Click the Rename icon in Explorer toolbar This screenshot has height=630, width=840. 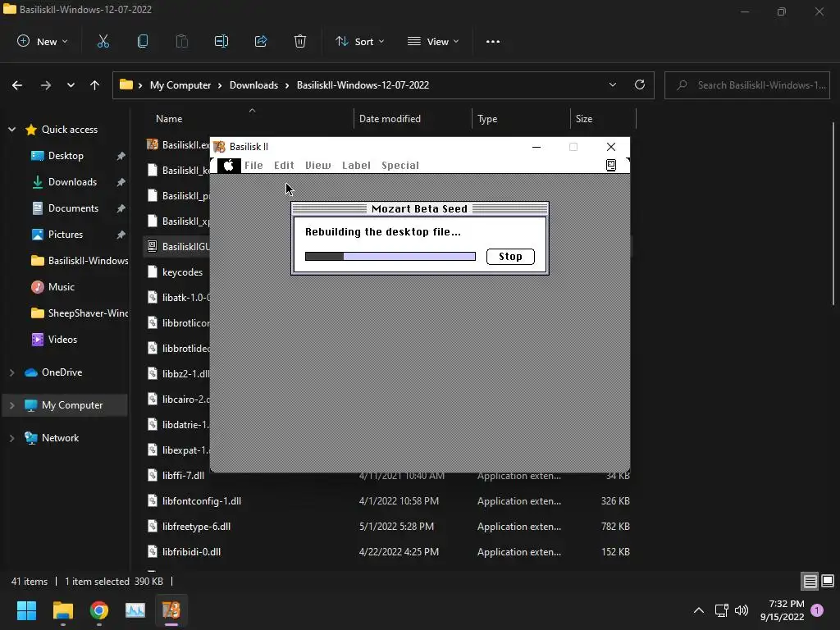[x=221, y=41]
